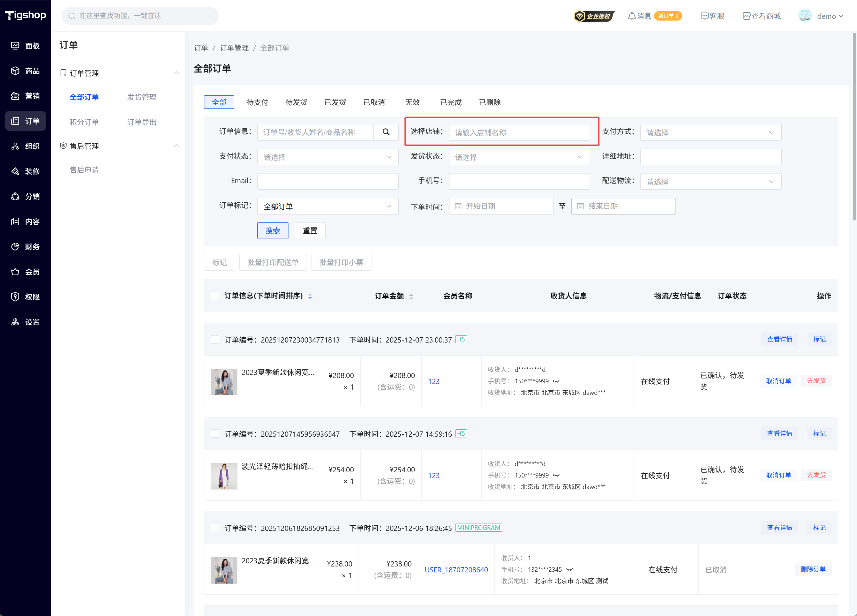Click 去发货 for the first order

pyautogui.click(x=816, y=381)
